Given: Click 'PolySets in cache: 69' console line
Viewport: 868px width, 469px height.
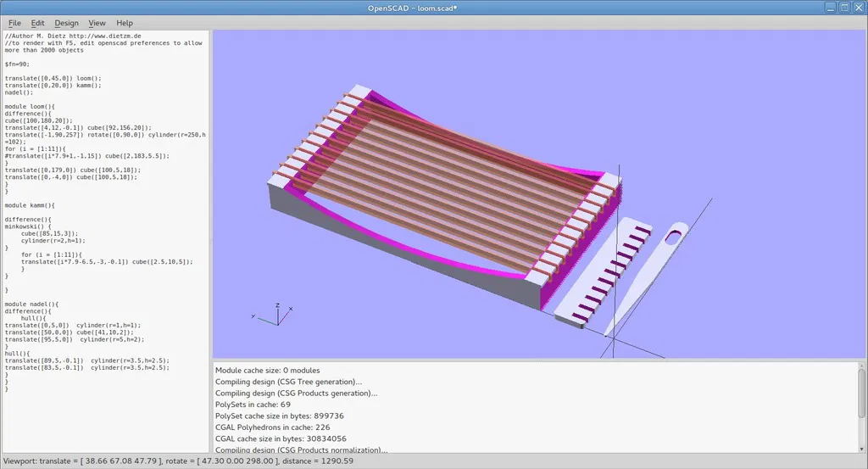Looking at the screenshot, I should (253, 405).
